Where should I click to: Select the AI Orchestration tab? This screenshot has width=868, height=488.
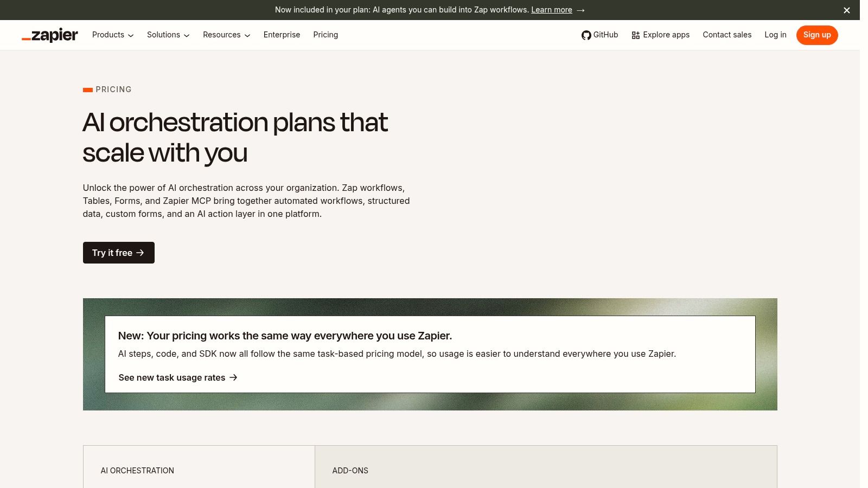199,467
